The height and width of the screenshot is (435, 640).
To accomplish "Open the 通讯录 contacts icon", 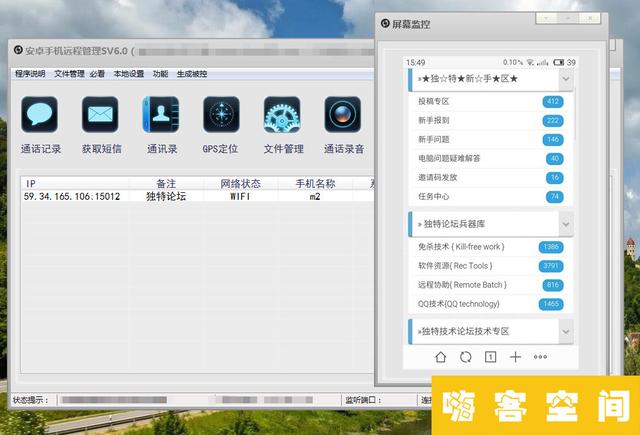I will (x=161, y=114).
